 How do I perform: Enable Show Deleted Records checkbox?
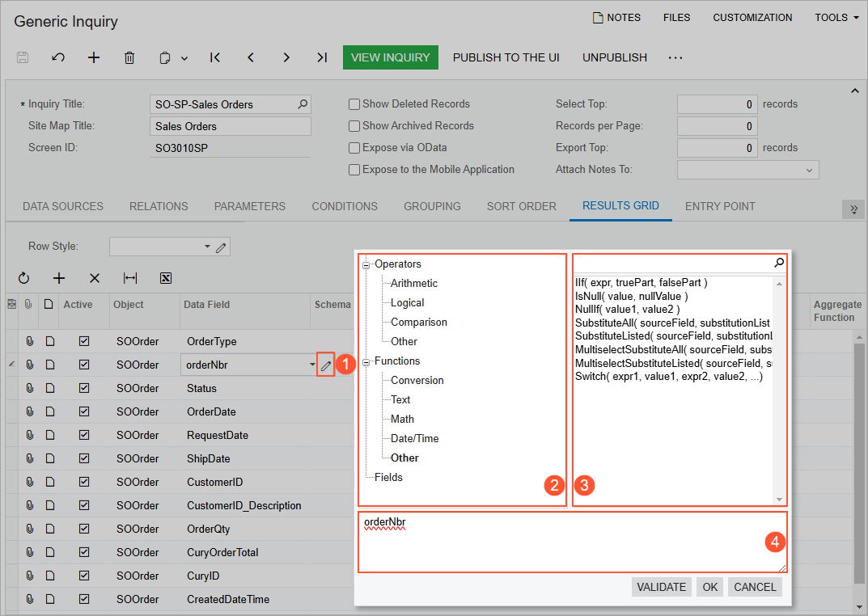tap(354, 104)
